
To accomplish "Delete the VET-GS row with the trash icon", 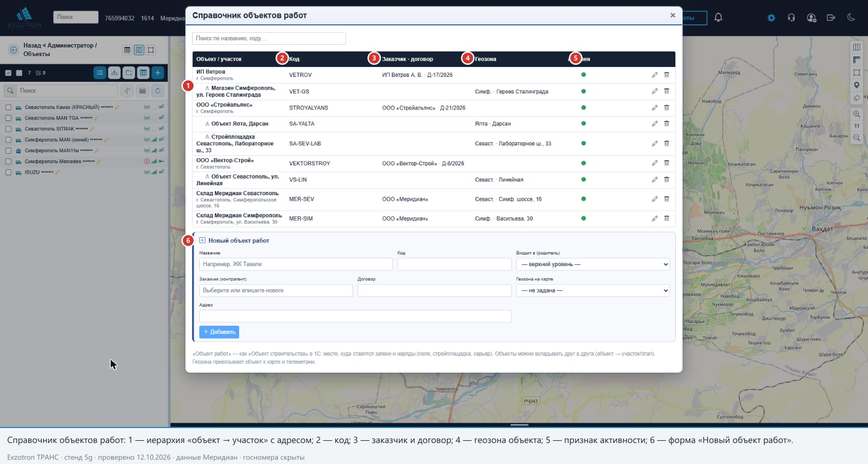I will [666, 91].
